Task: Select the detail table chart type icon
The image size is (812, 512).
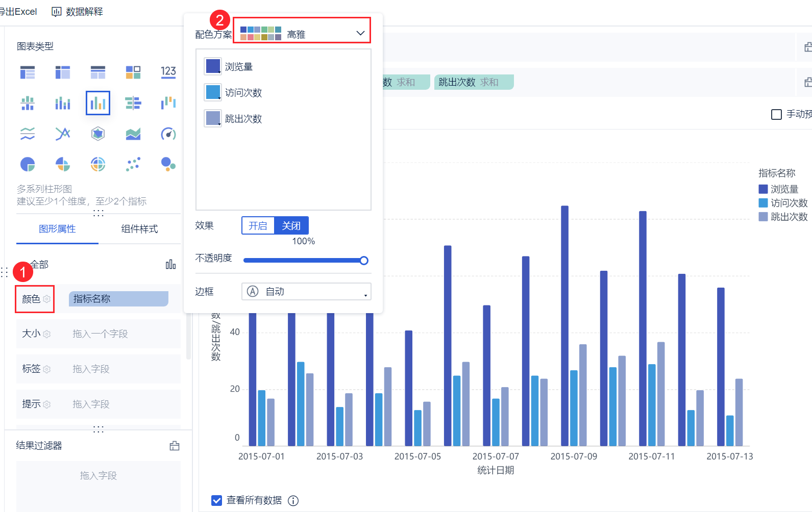Action: pyautogui.click(x=98, y=72)
